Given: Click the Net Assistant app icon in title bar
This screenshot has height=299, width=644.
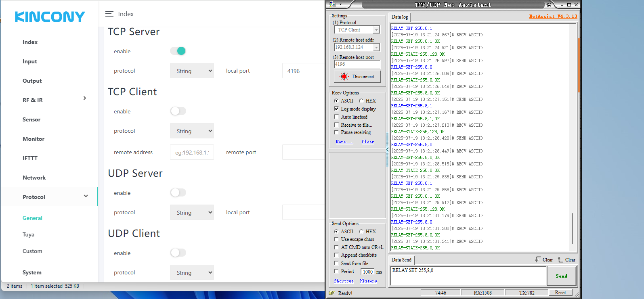Looking at the screenshot, I should pos(332,4).
